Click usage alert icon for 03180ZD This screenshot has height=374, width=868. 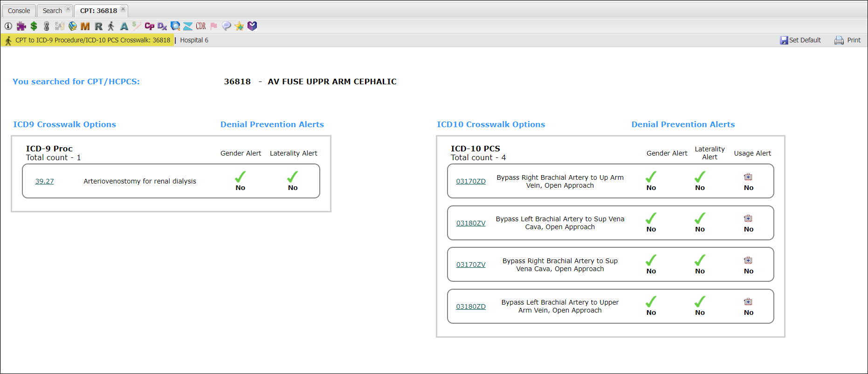[x=748, y=302]
